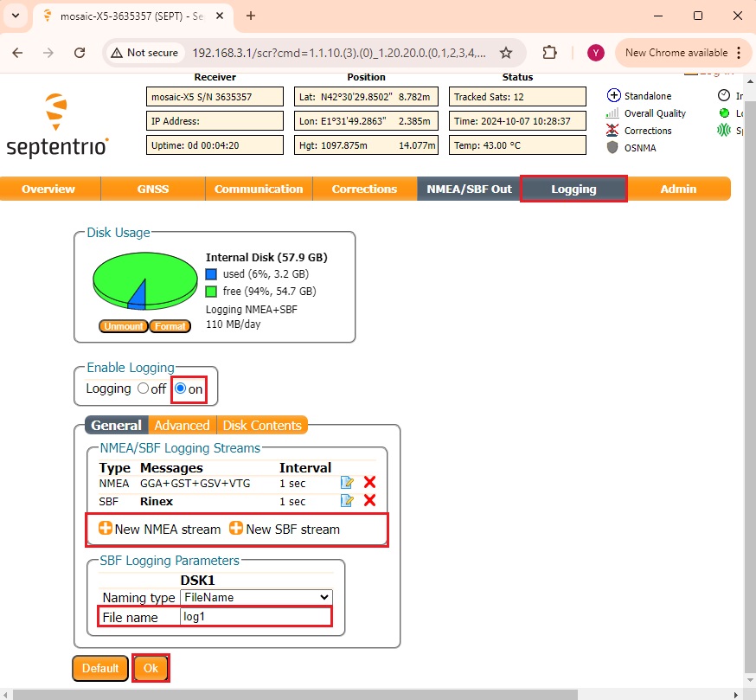Delete the NMEA logging stream
Viewport: 756px width, 700px height.
point(370,483)
